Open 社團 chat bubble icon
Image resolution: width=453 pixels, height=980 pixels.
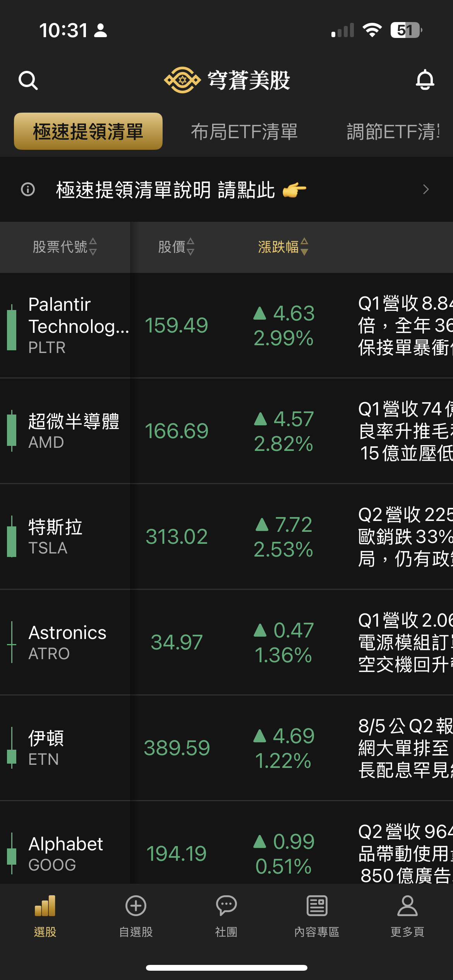[226, 906]
